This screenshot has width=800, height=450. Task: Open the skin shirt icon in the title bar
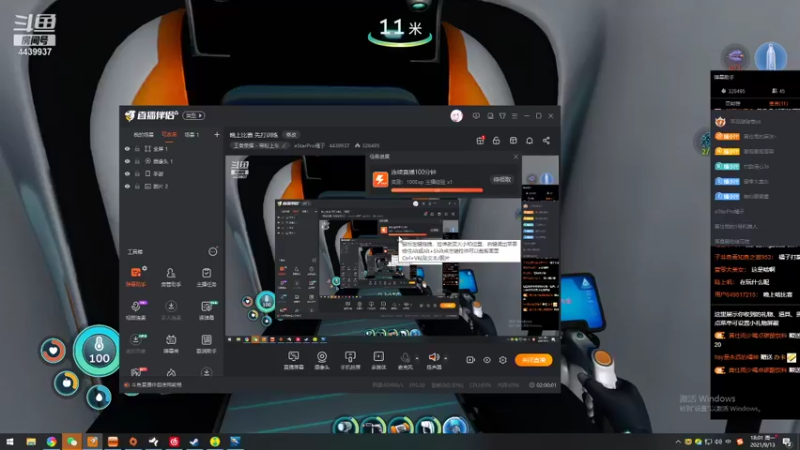point(503,116)
